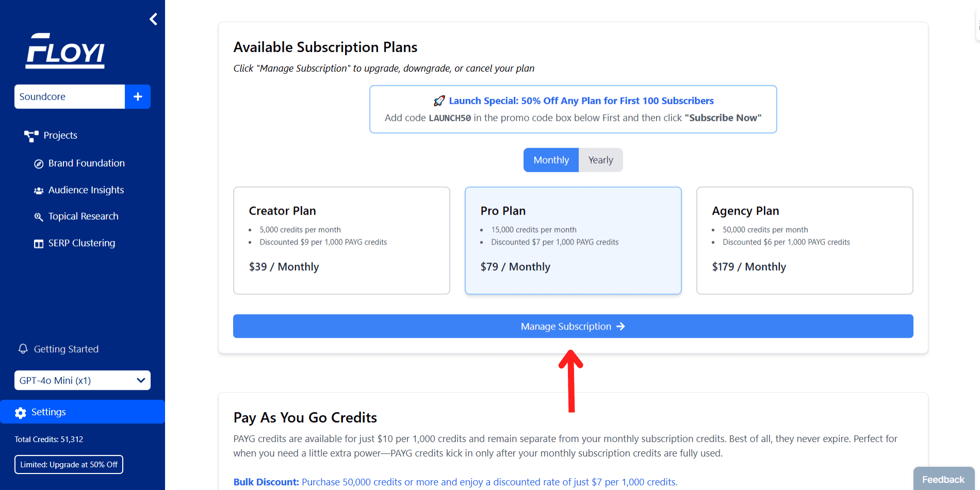Open Projects via its diagram icon
Image resolution: width=980 pixels, height=490 pixels.
[31, 136]
